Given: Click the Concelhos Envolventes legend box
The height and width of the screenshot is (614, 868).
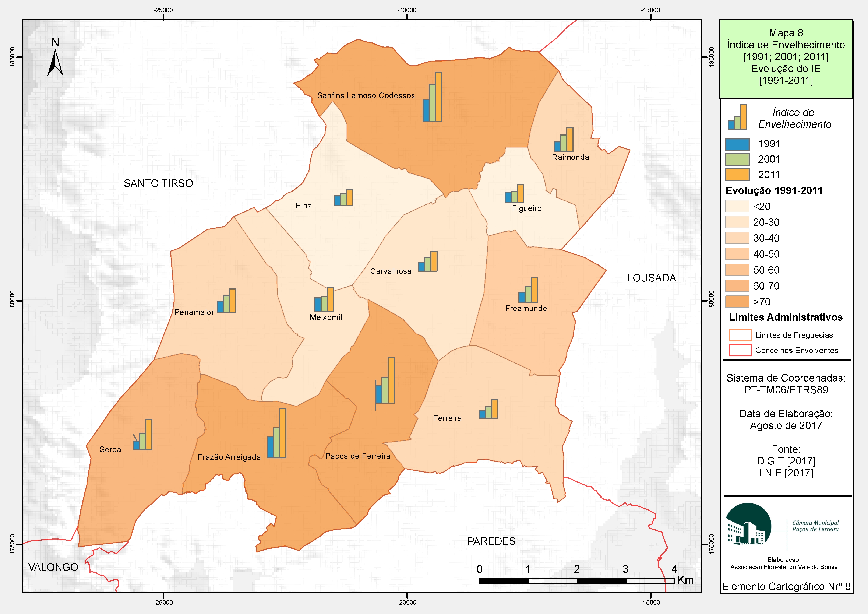Looking at the screenshot, I should [x=740, y=350].
